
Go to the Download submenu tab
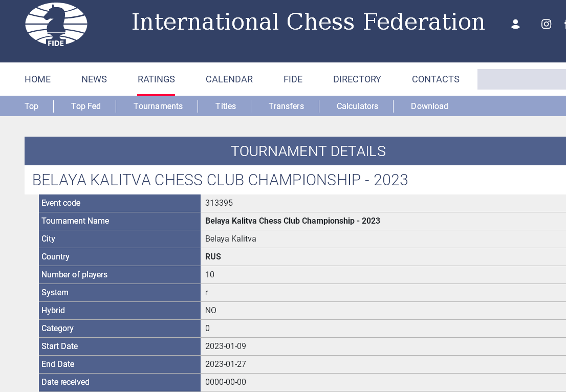coord(429,106)
